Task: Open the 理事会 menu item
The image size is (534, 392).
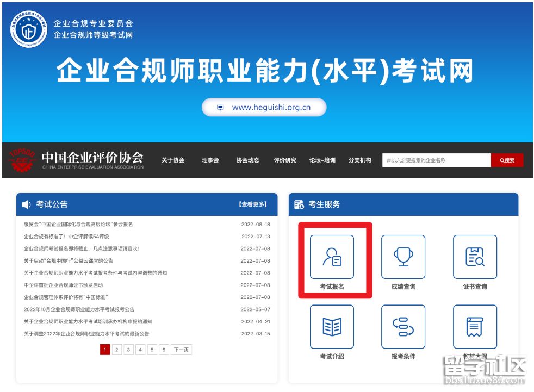Action: pyautogui.click(x=210, y=160)
